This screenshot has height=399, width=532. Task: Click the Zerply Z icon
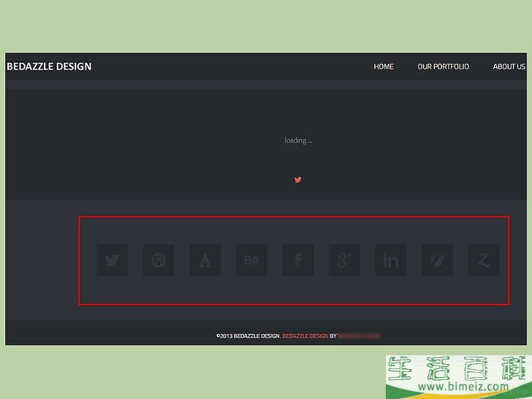(x=484, y=260)
